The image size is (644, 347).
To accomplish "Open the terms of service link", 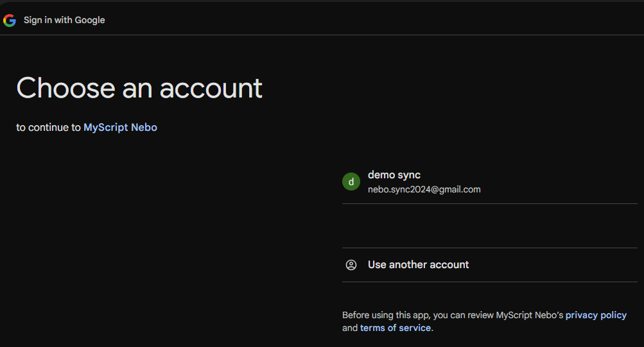I will coord(396,328).
